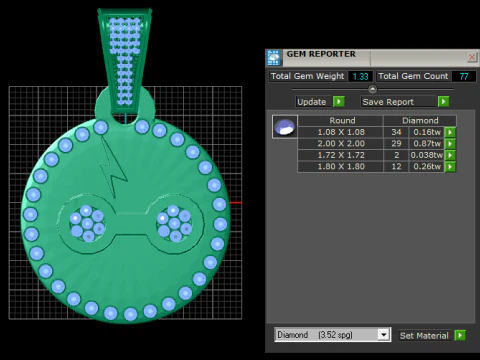Click the Diamond column header
The image size is (480, 360).
420,121
